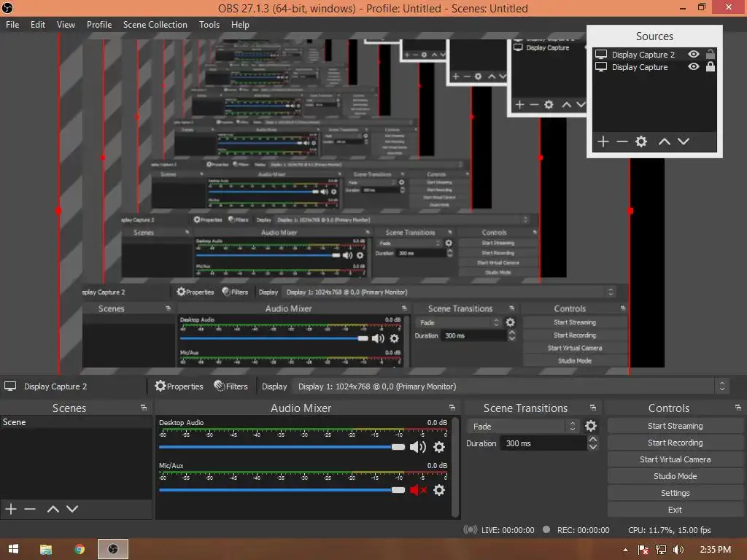Viewport: 747px width, 560px height.
Task: Click the Duration 300 ms field
Action: point(543,443)
